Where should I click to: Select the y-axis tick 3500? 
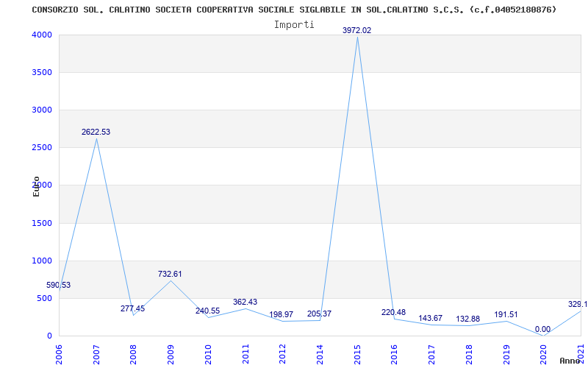tap(41, 72)
